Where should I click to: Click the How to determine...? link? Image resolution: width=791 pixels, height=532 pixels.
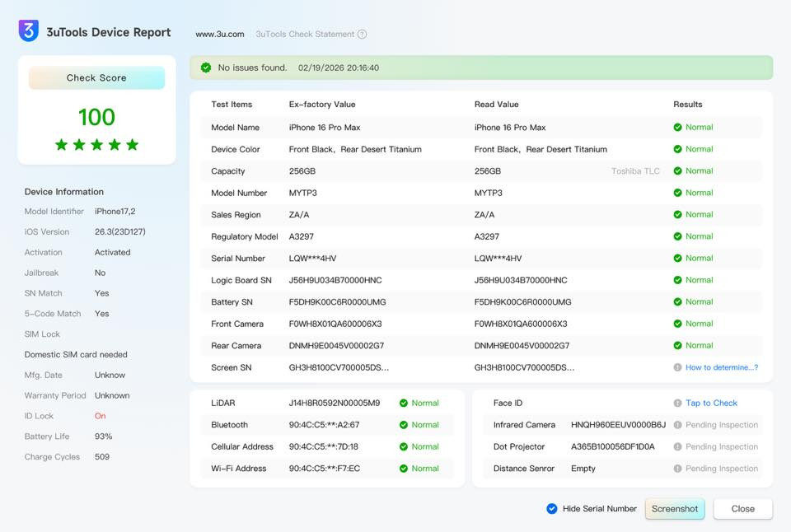click(x=722, y=367)
